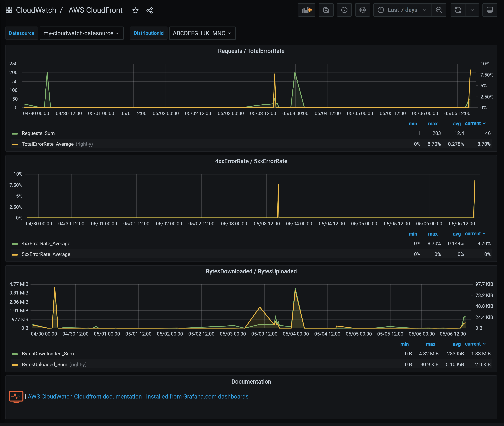Viewport: 504px width, 426px height.
Task: Open dashboard settings gear icon
Action: click(362, 10)
